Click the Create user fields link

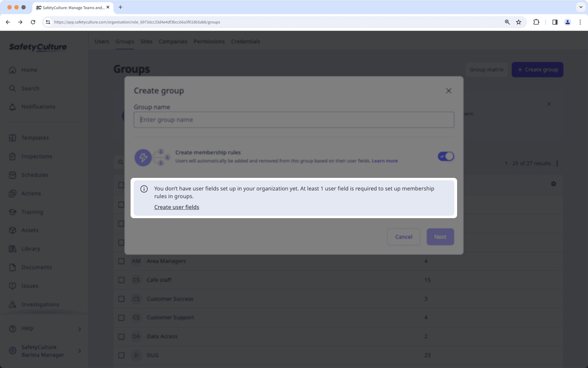click(176, 207)
